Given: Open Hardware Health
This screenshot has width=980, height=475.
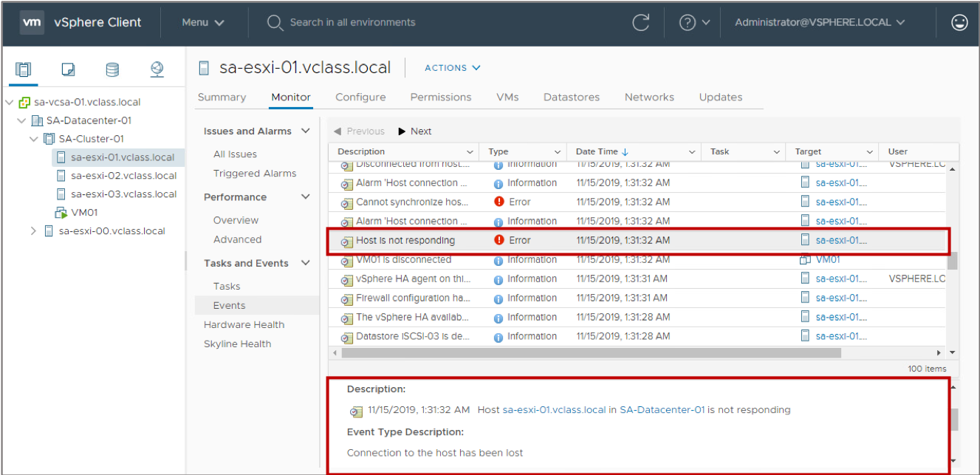Looking at the screenshot, I should tap(244, 324).
